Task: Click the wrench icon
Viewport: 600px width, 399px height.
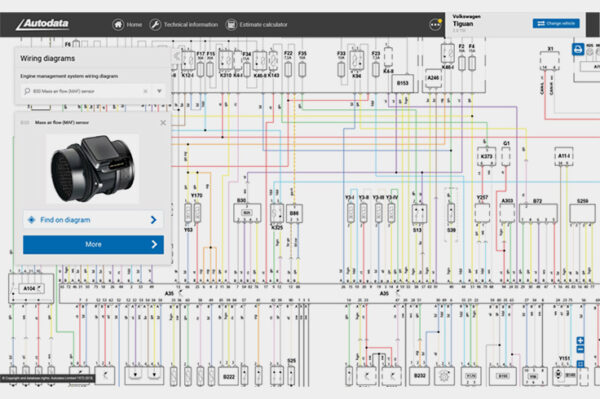Action: pyautogui.click(x=155, y=24)
